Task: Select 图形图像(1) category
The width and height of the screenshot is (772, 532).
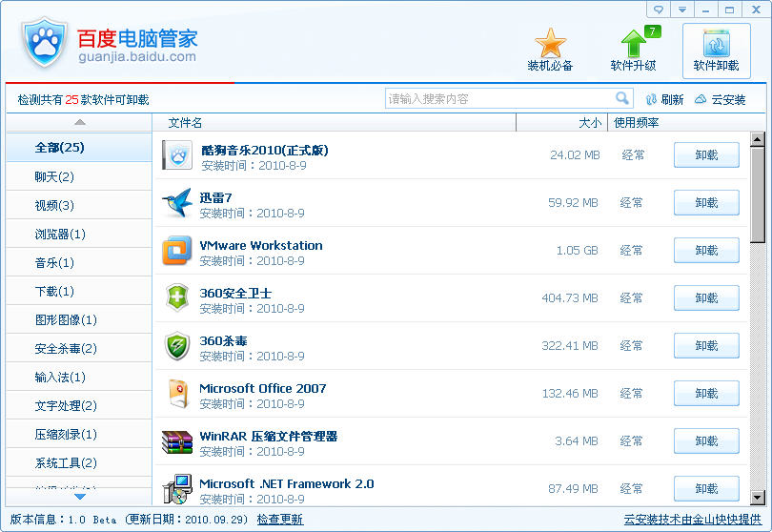Action: click(x=79, y=319)
